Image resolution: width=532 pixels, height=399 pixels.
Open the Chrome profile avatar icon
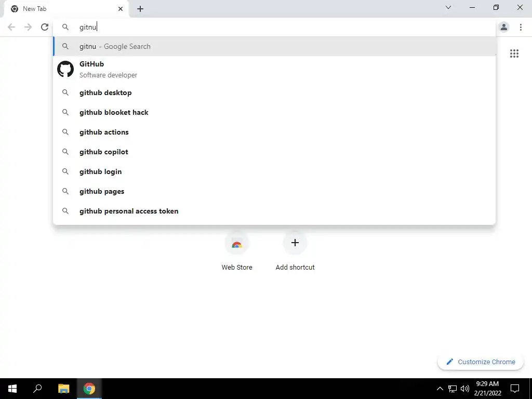(503, 27)
